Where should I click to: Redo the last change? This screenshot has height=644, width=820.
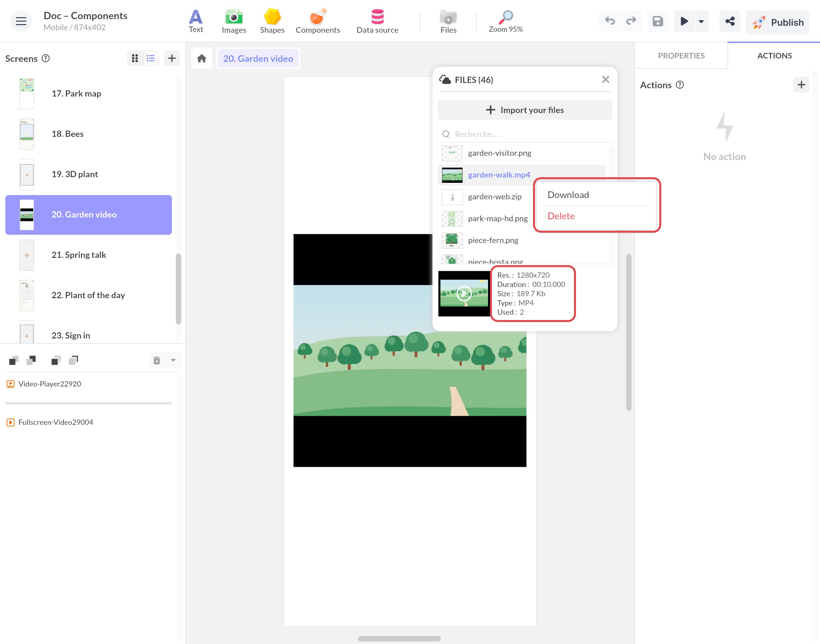tap(631, 21)
